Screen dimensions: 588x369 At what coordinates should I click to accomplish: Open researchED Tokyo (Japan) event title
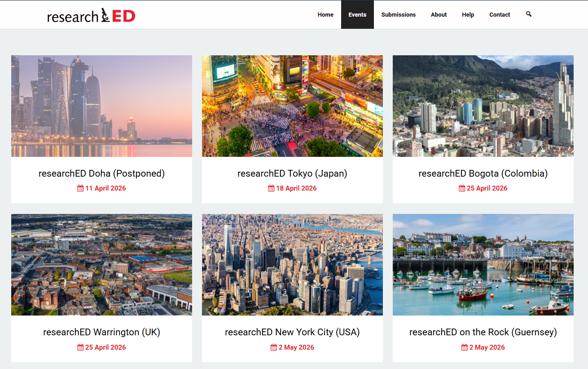coord(292,173)
